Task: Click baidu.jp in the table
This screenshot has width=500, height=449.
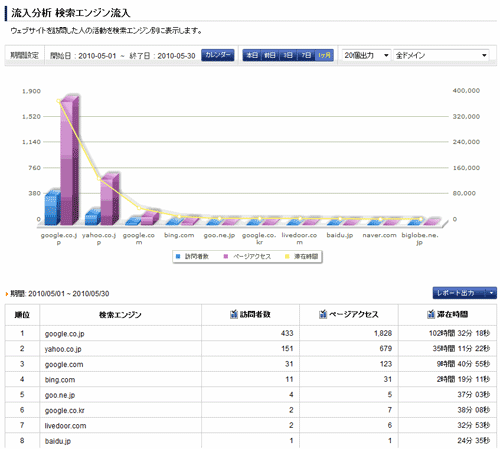Action: (x=58, y=441)
